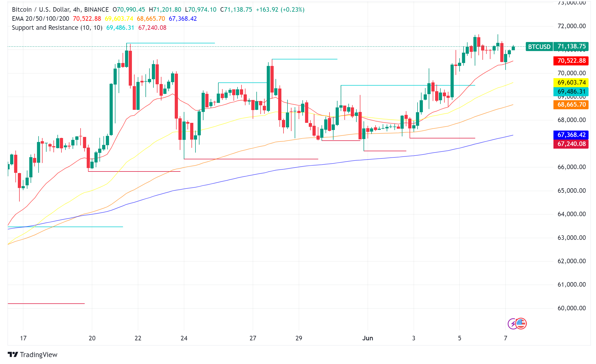
Task: Select the crimson 67,240.08 support label
Action: 571,144
